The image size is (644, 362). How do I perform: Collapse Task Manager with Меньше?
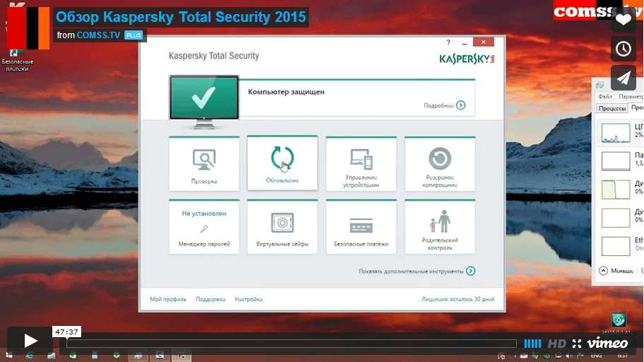pos(616,271)
